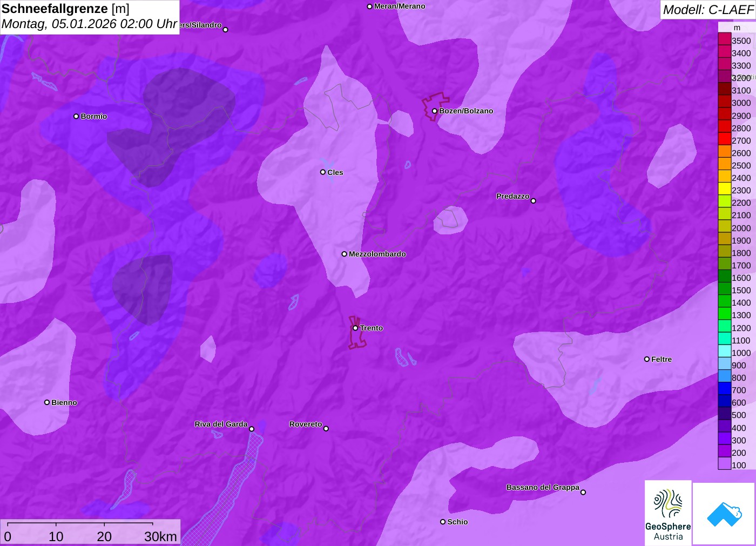Click the Bozen/Bolzano city marker dot

435,111
